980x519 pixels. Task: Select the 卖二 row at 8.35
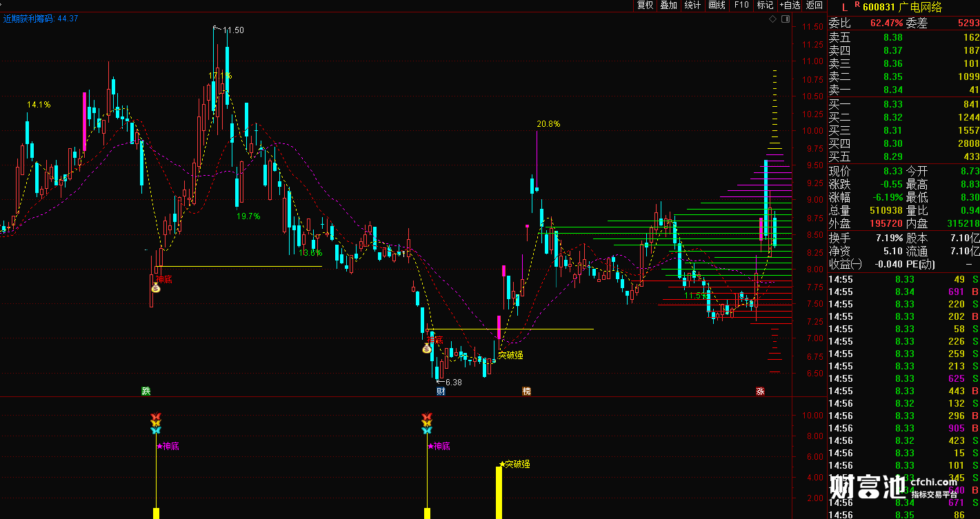[x=903, y=77]
